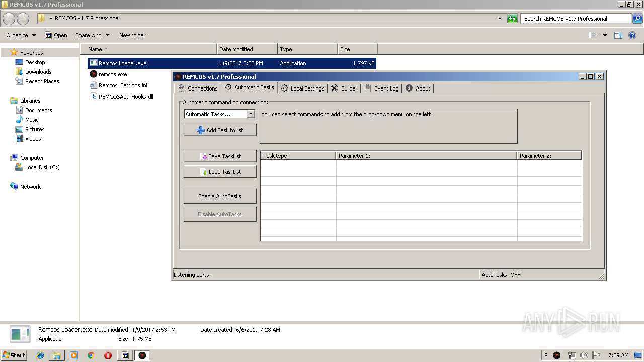The width and height of the screenshot is (644, 362).
Task: Click the Explorer Forward navigation arrow
Action: point(23,19)
